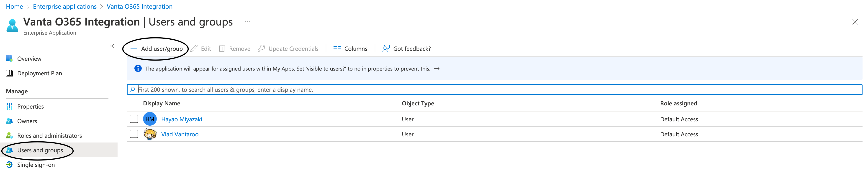Click the Edit pencil icon
This screenshot has height=173, width=868.
(x=194, y=48)
